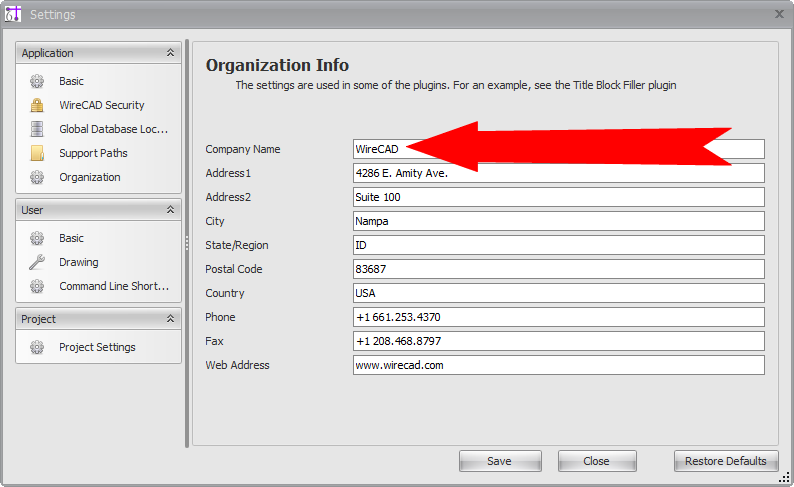Image resolution: width=794 pixels, height=487 pixels.
Task: Click the Project group header
Action: 98,318
